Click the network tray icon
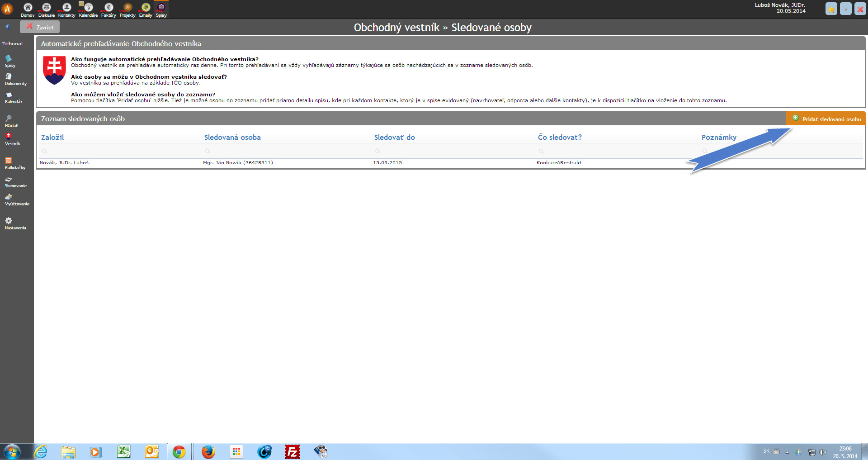This screenshot has height=460, width=868. click(x=811, y=452)
